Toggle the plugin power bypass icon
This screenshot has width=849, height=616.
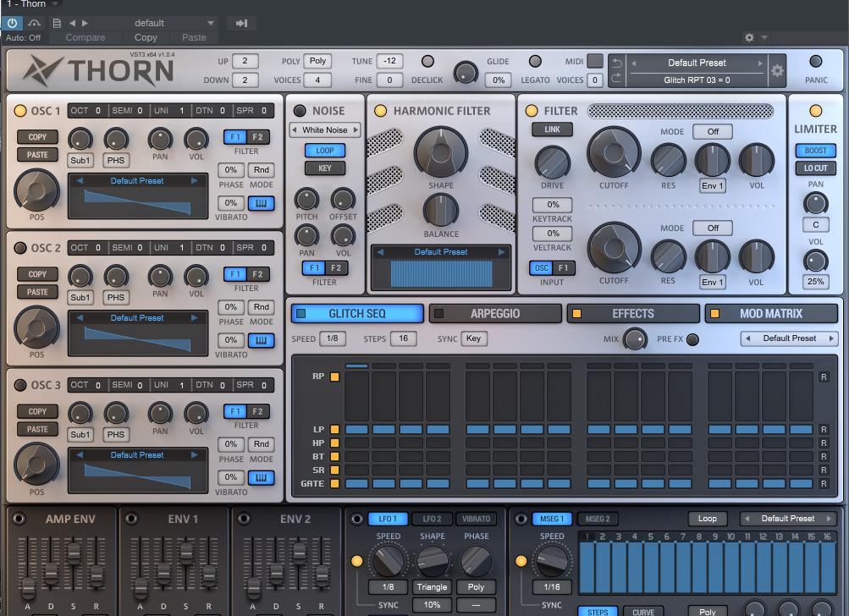[12, 23]
